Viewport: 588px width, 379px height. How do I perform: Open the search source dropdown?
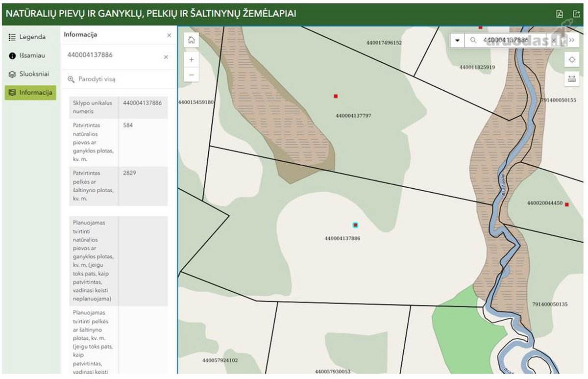(457, 40)
